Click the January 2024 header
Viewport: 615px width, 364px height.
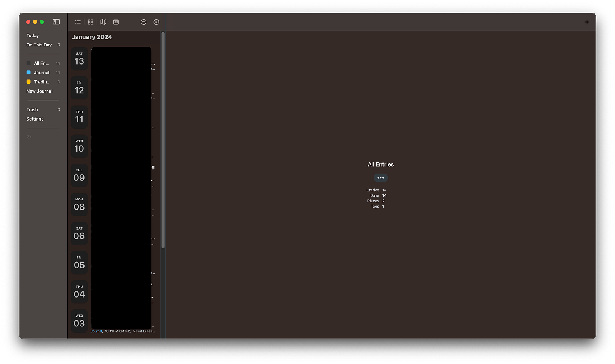pyautogui.click(x=92, y=37)
